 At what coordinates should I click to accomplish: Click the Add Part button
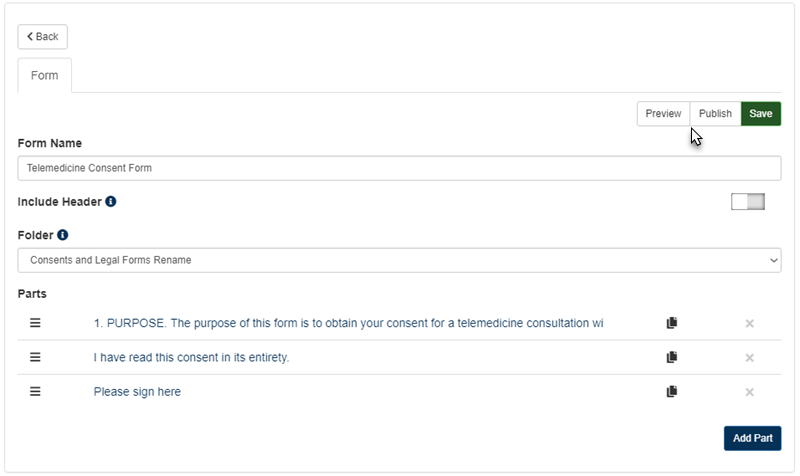pos(752,438)
